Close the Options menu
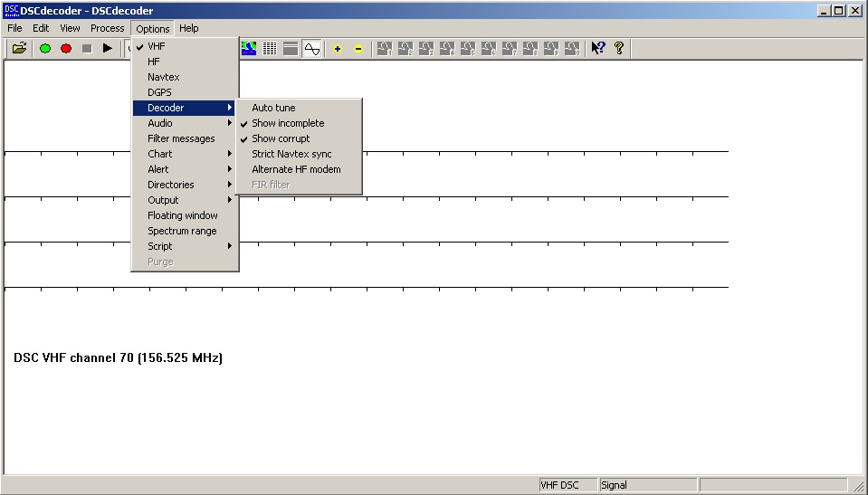 [153, 28]
